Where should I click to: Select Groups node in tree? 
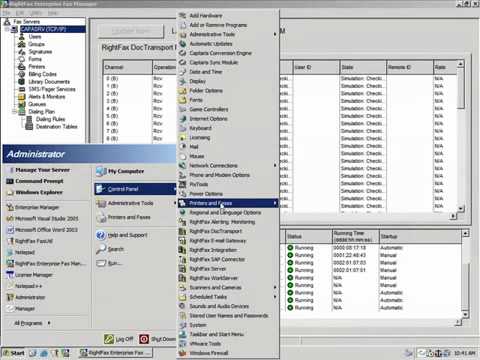click(x=36, y=44)
